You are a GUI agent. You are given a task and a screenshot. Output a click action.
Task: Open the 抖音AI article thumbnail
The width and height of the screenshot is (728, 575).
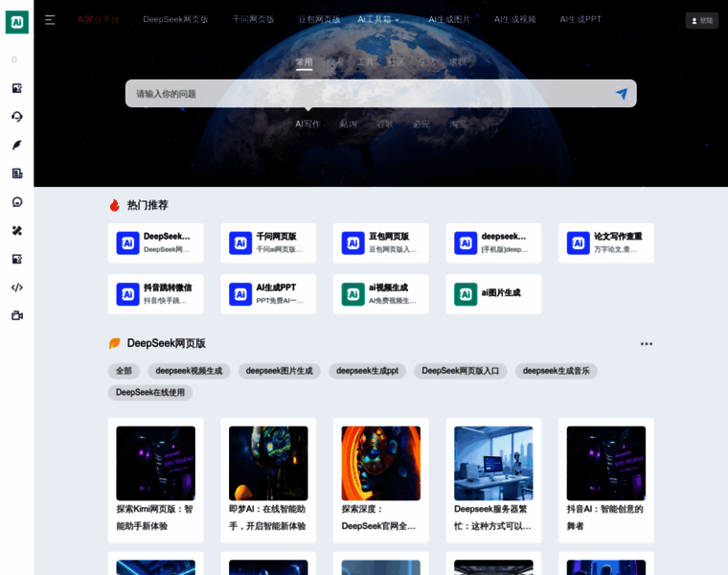[606, 463]
